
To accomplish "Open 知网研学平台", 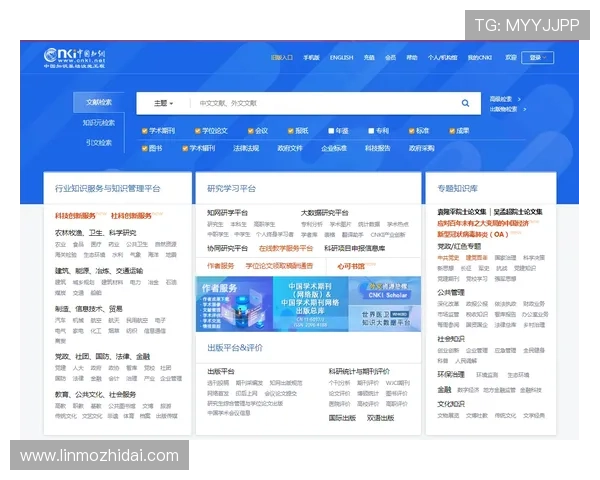I will pyautogui.click(x=227, y=213).
